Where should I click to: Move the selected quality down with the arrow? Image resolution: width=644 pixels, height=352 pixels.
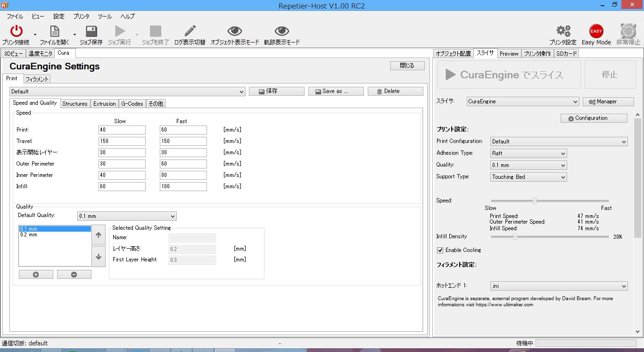click(x=99, y=257)
